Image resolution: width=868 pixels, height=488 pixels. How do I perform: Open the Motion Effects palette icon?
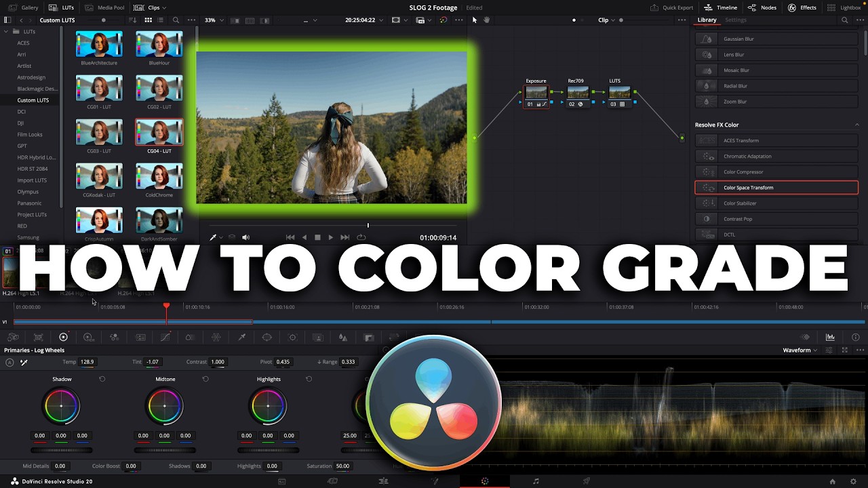coord(140,337)
